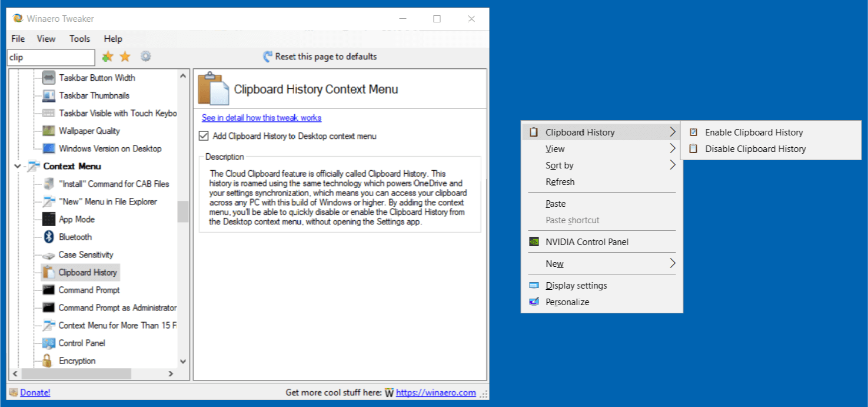Click the Bluetooth symbol icon in tree

pyautogui.click(x=49, y=237)
